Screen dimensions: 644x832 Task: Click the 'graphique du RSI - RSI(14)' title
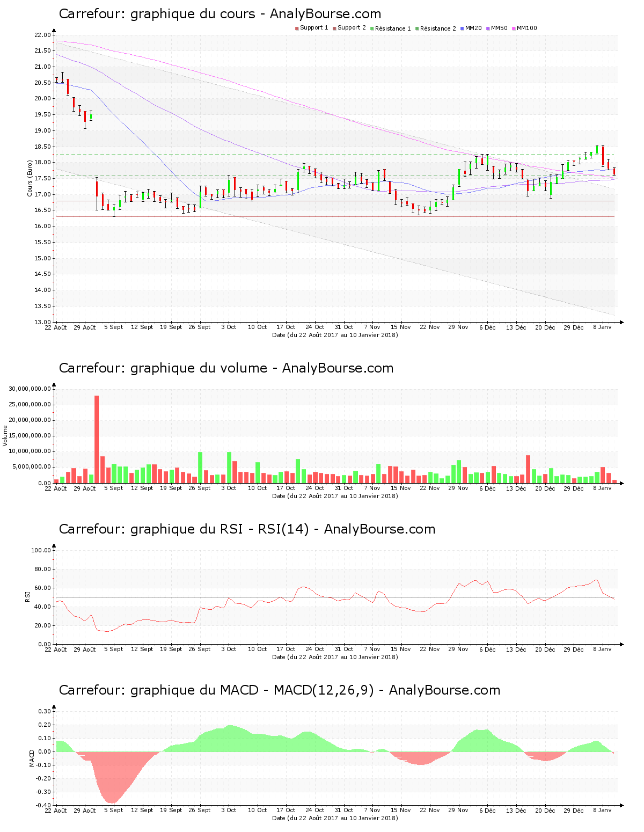click(219, 529)
